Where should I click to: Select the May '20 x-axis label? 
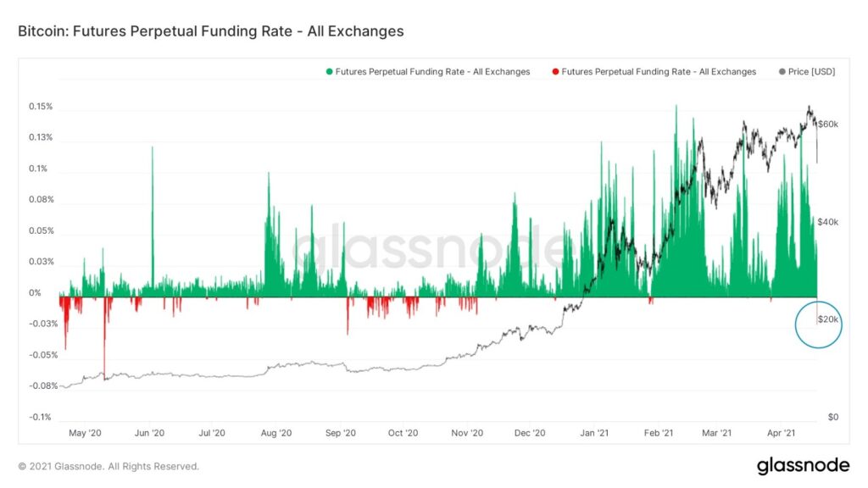coord(85,433)
